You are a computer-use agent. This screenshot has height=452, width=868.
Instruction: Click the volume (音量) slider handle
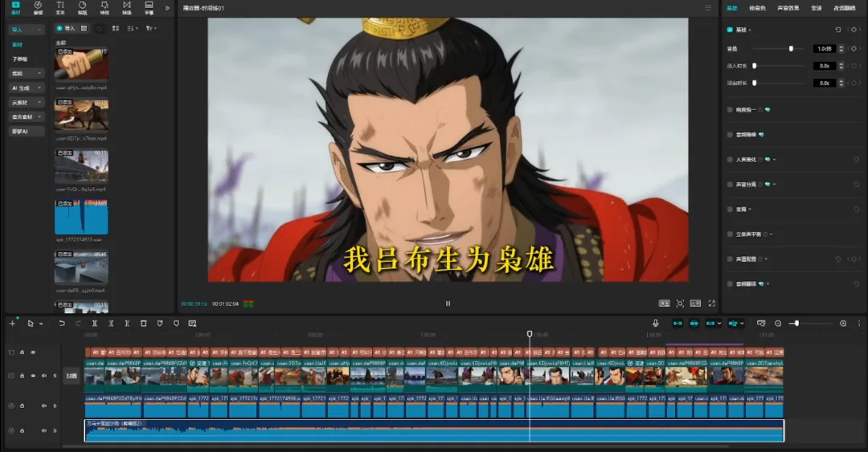pyautogui.click(x=791, y=49)
